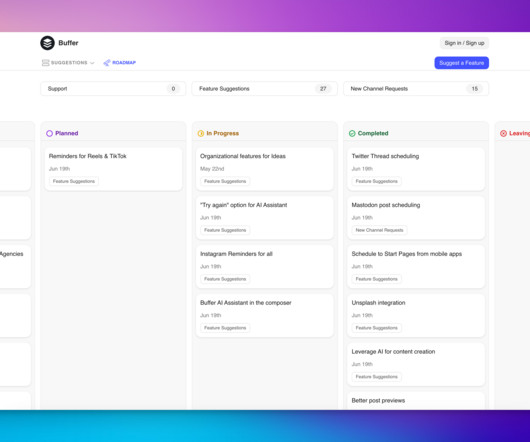Open Organizational features for Ideas card
Viewport: 530px width, 442px height.
[265, 169]
